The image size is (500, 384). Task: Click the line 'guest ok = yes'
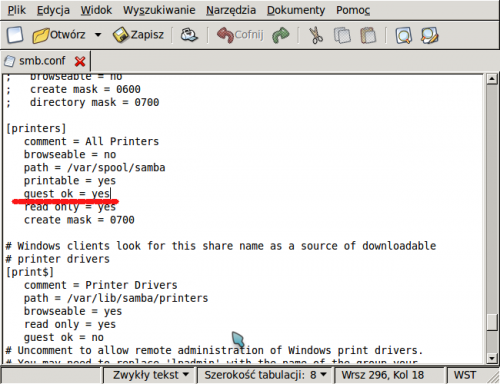(x=67, y=193)
